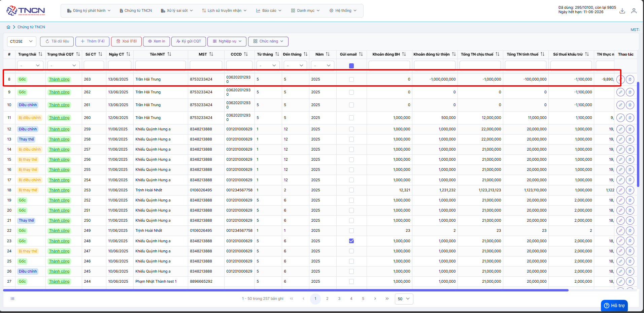
Task: Click Tải dữ liệu button
Action: 57,41
